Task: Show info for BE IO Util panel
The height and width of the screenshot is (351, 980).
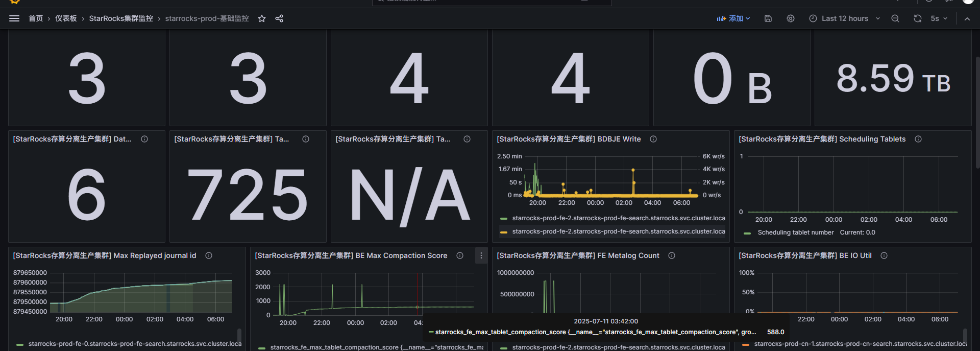Action: click(884, 255)
